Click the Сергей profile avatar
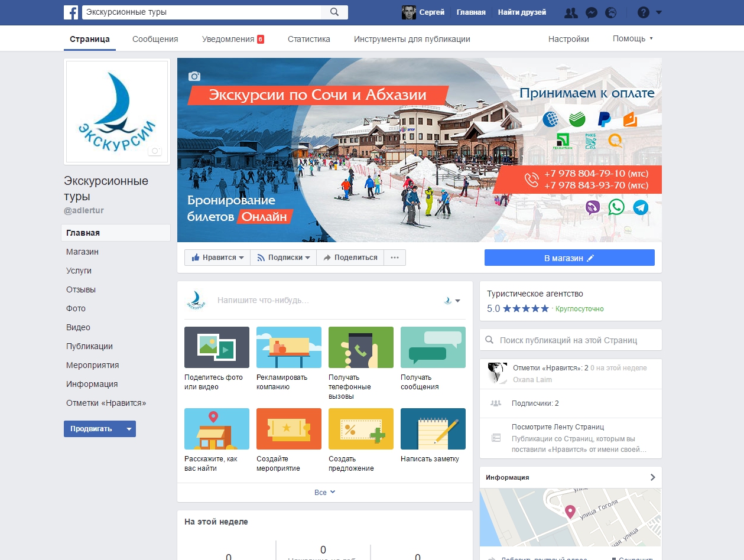The width and height of the screenshot is (744, 560). pyautogui.click(x=408, y=12)
